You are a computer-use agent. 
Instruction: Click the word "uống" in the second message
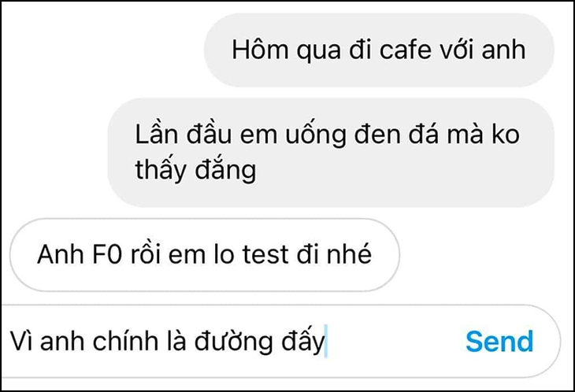pyautogui.click(x=316, y=135)
